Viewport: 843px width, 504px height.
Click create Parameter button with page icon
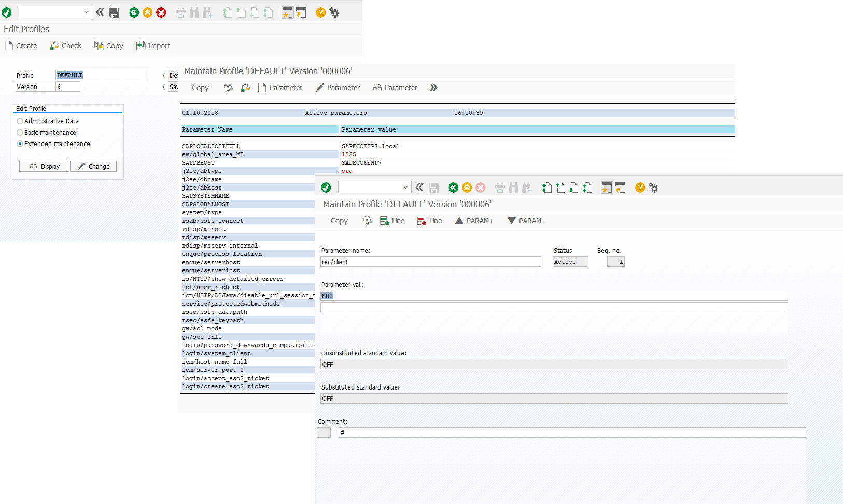[x=280, y=88]
